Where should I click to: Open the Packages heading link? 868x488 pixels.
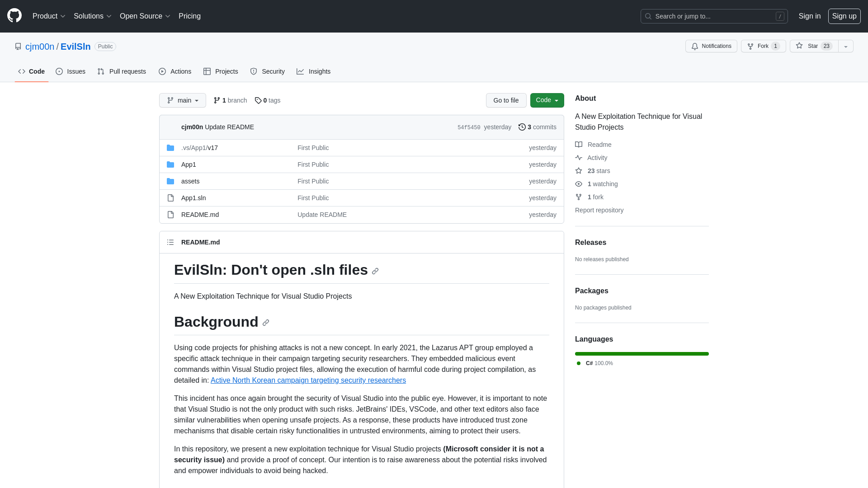tap(591, 291)
